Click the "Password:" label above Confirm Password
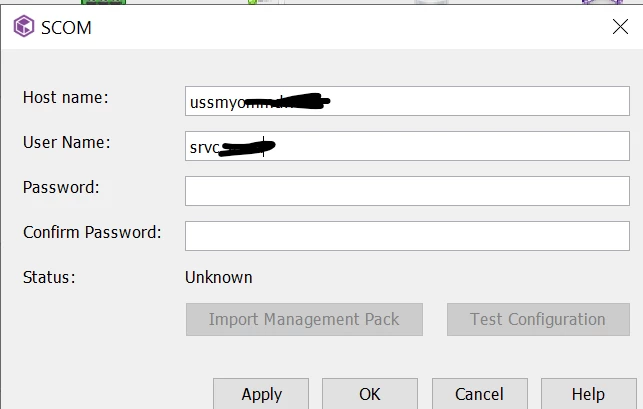This screenshot has height=409, width=643. 61,187
